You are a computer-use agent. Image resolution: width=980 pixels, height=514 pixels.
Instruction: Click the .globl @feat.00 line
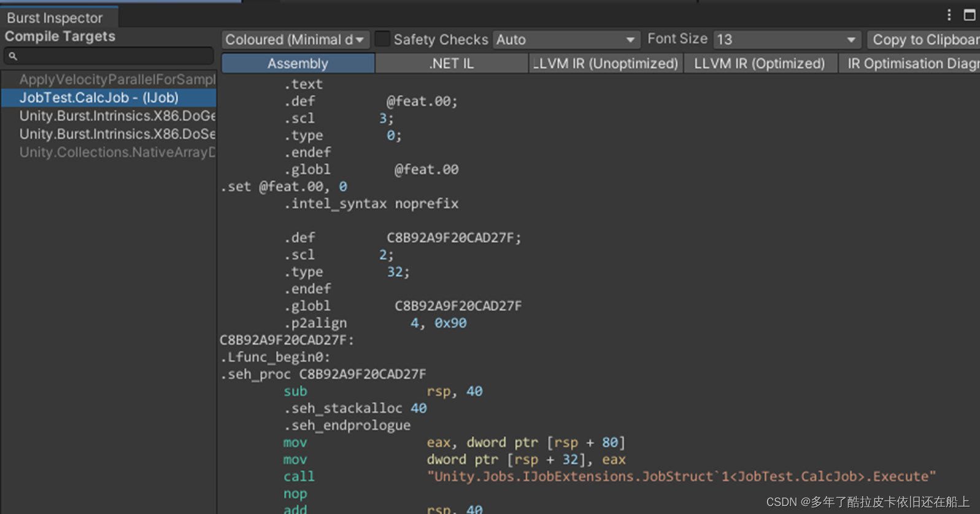(371, 169)
